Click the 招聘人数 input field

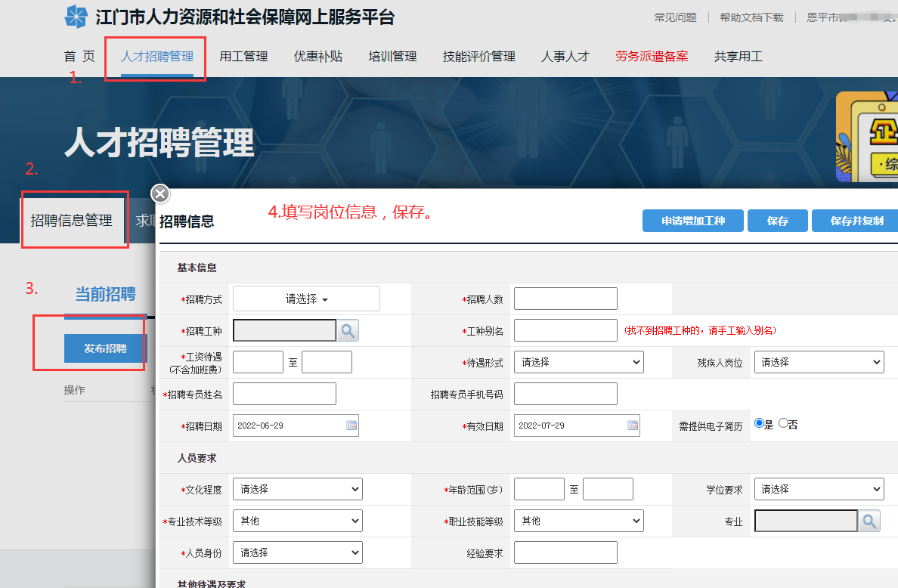coord(565,299)
